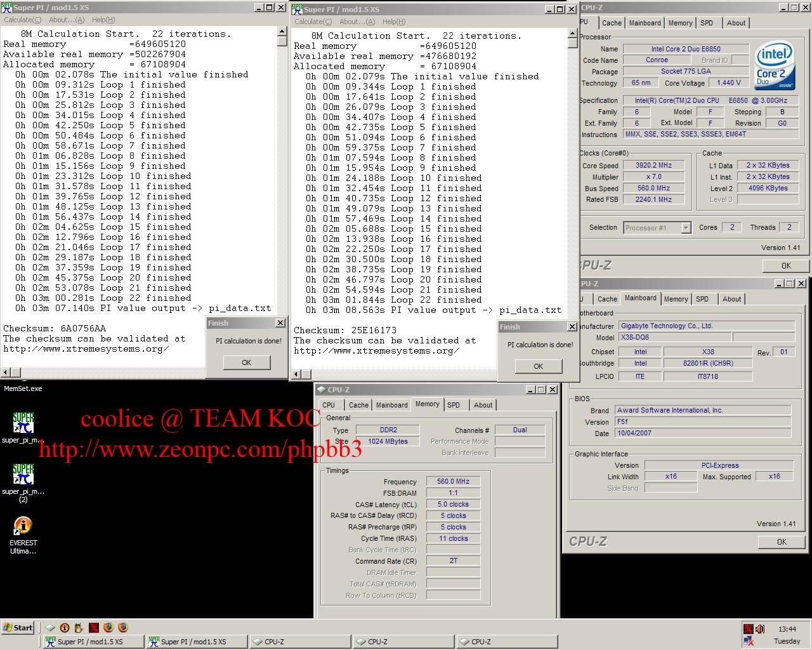
Task: Launch CPU-Z from the quick launch bar
Action: click(50, 628)
